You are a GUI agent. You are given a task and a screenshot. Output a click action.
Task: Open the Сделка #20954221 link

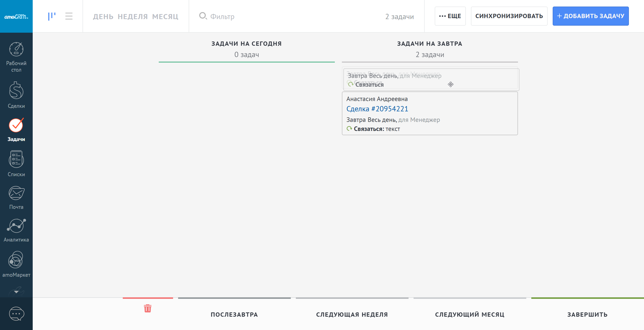point(377,109)
